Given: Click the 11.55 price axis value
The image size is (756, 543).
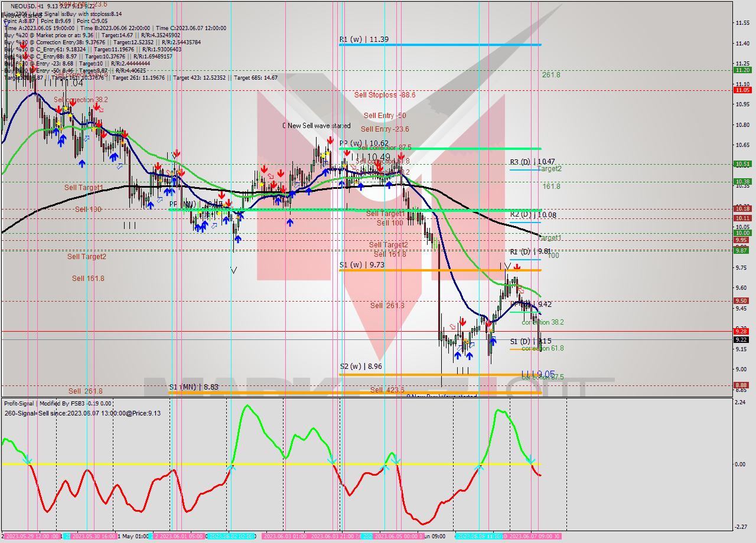Looking at the screenshot, I should click(x=742, y=22).
